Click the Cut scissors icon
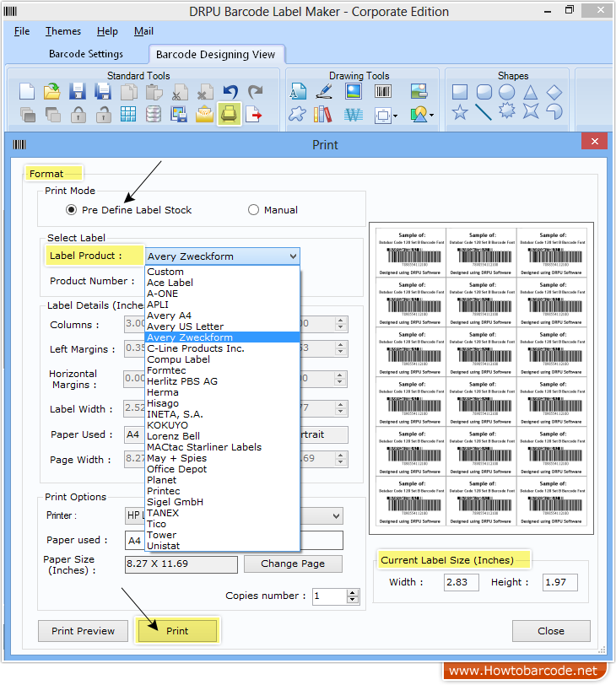The width and height of the screenshot is (616, 685). pyautogui.click(x=180, y=92)
